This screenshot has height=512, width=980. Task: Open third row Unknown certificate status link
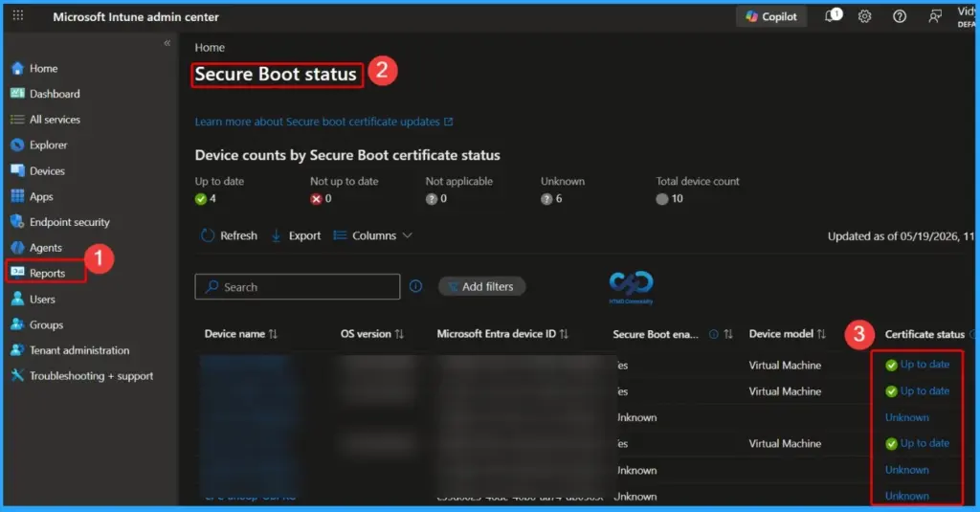[907, 417]
